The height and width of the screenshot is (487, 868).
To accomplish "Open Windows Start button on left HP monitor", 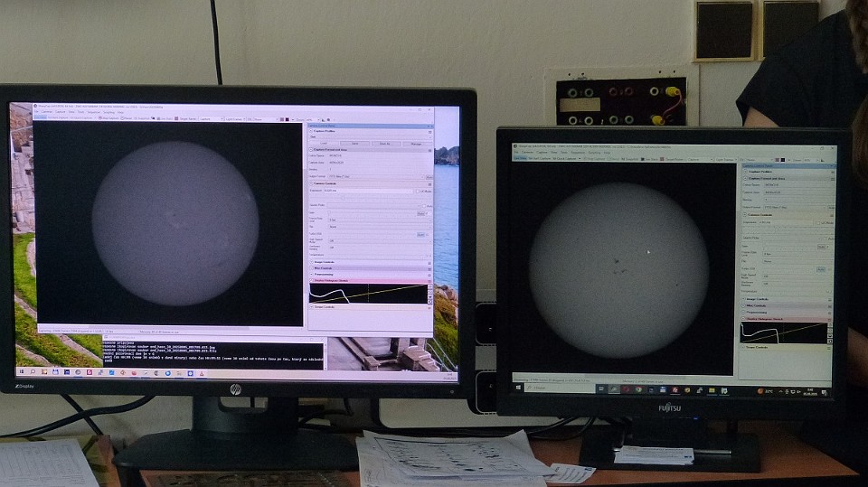I will point(21,371).
